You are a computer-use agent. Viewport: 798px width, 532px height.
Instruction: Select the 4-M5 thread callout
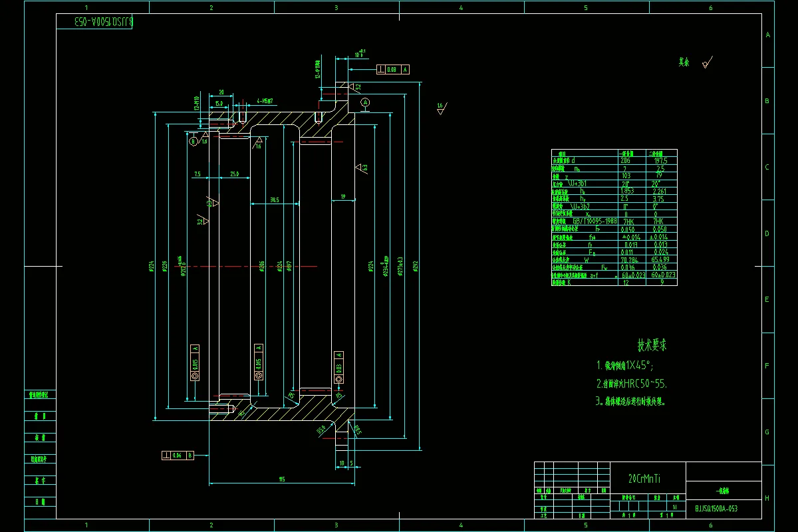pos(265,101)
